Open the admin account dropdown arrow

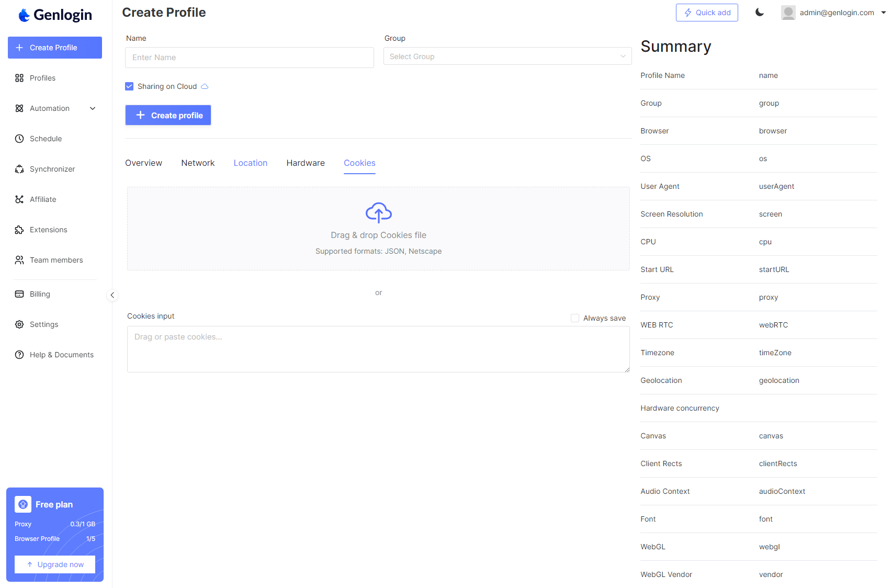883,13
